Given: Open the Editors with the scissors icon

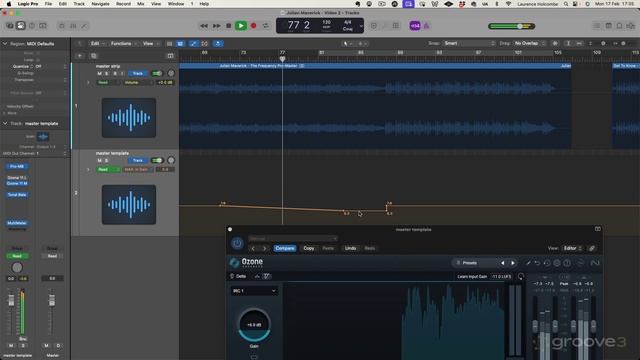Looking at the screenshot, I should 84,26.
